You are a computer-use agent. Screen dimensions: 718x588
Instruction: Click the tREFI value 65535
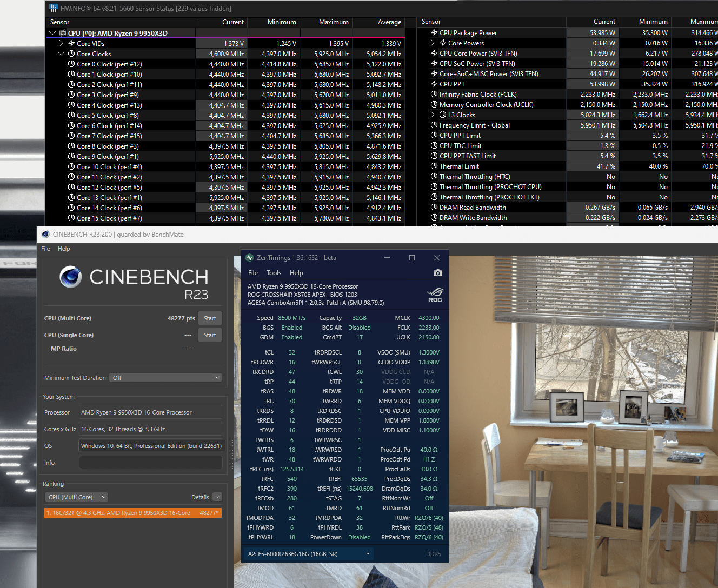point(360,479)
